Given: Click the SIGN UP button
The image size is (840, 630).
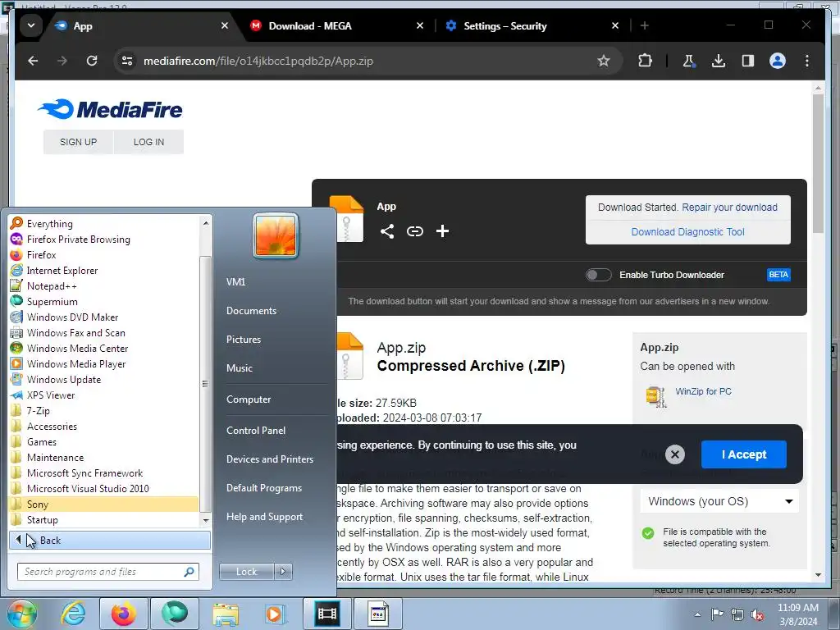Looking at the screenshot, I should (x=78, y=142).
